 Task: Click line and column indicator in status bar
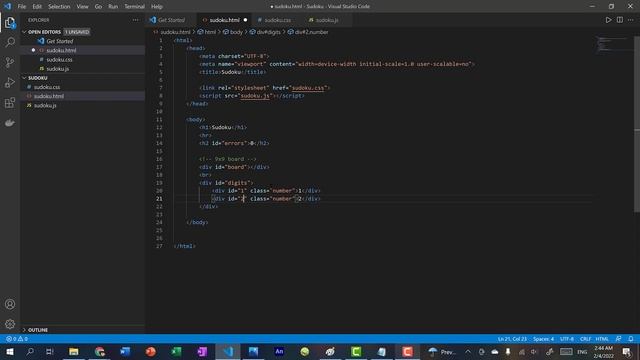point(512,339)
